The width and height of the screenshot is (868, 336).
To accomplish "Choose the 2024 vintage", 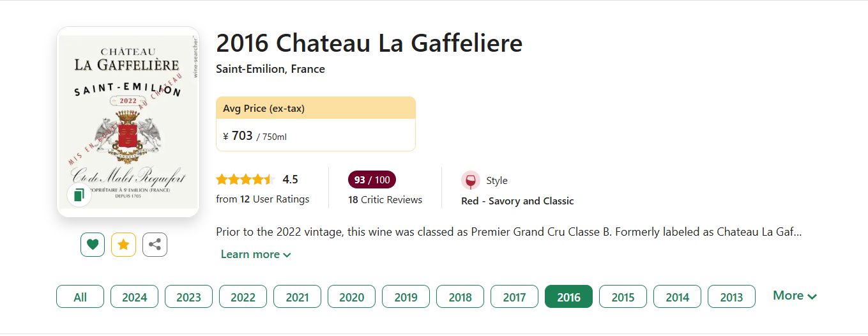I will point(134,297).
